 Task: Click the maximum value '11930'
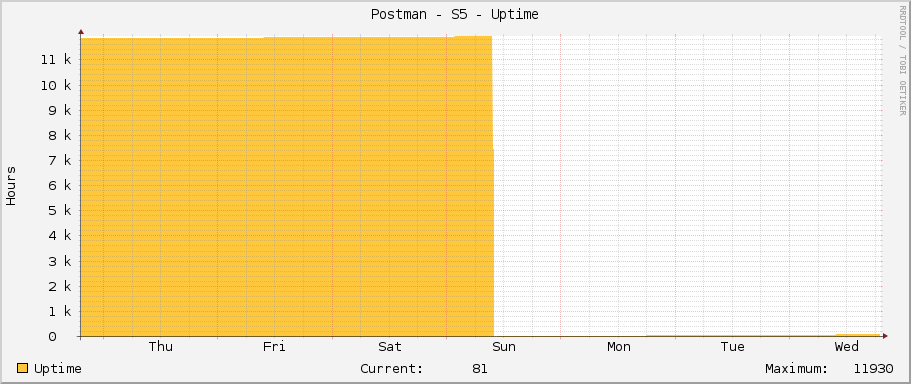tap(873, 369)
